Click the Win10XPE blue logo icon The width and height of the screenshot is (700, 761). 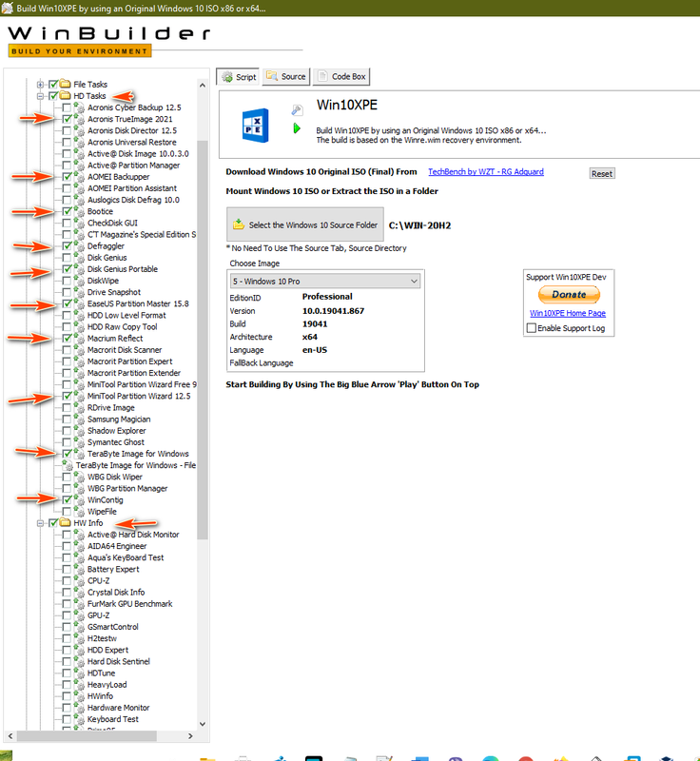click(255, 126)
